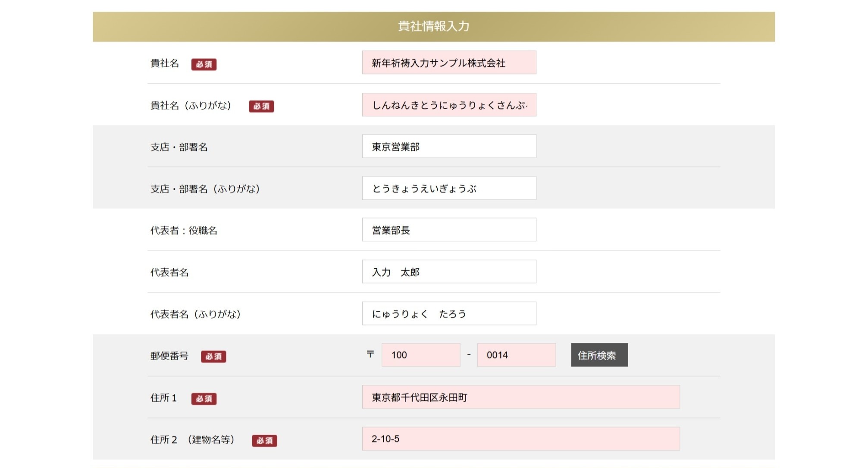
Task: Click the 代表者：役職名 field showing 営業部長
Action: [x=449, y=230]
